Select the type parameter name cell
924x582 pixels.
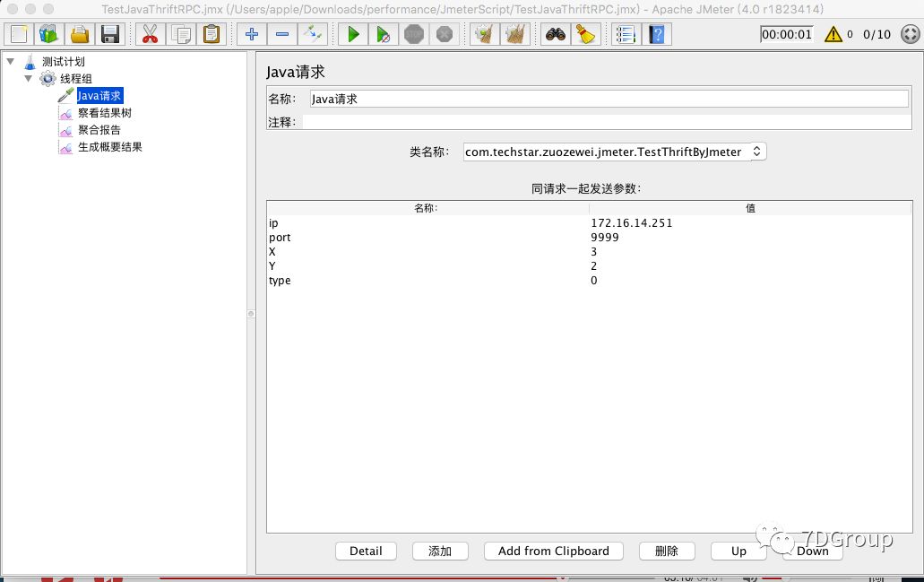427,280
